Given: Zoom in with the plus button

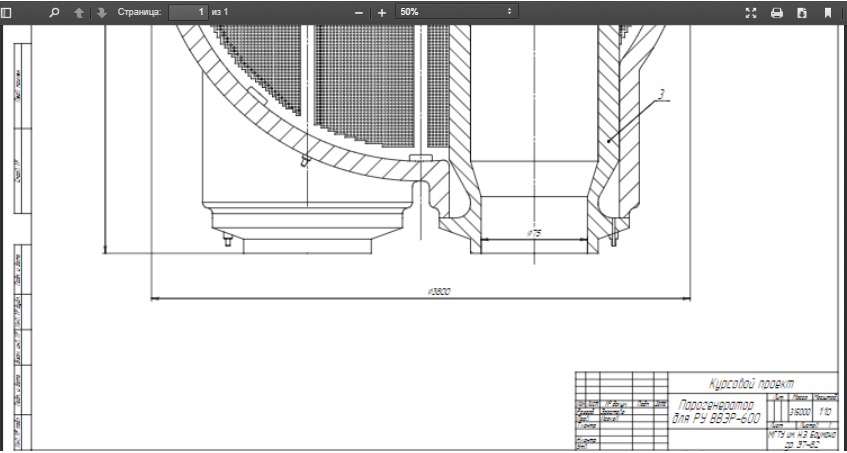Looking at the screenshot, I should coord(381,13).
